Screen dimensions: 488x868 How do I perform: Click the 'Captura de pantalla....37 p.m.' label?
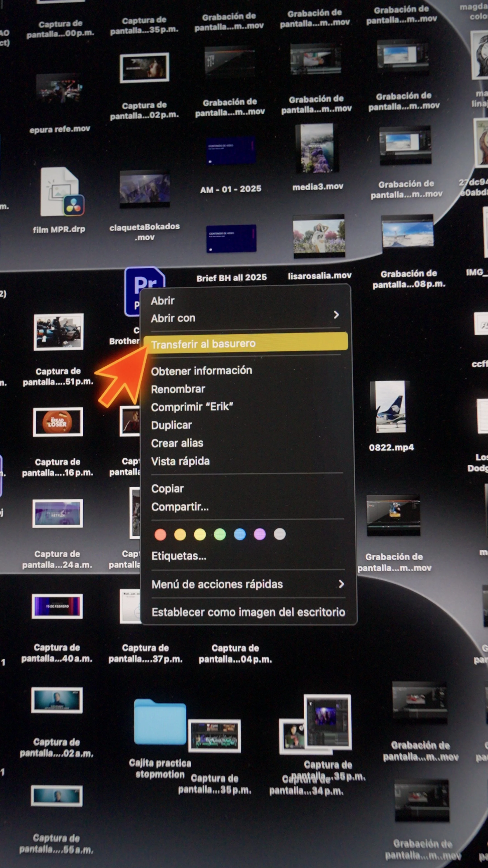[145, 653]
